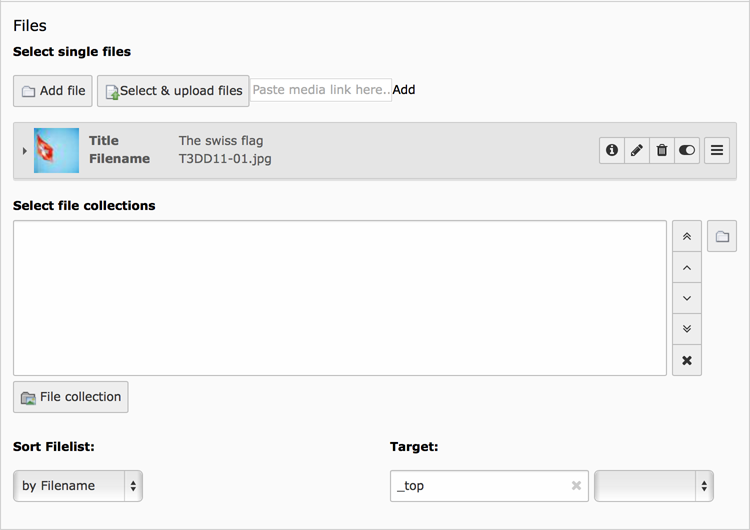This screenshot has width=750, height=530.
Task: Click the Add file button
Action: point(53,91)
